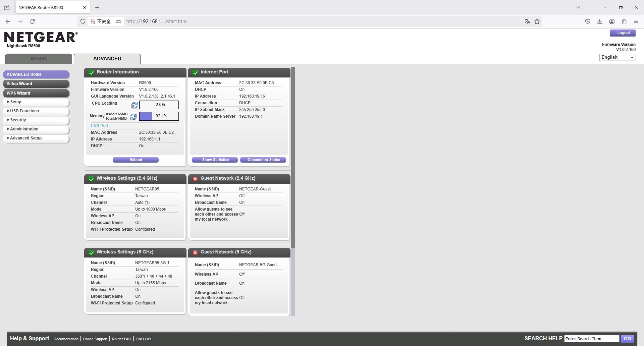644x346 pixels.
Task: Open the browser downloads icon
Action: (x=600, y=21)
